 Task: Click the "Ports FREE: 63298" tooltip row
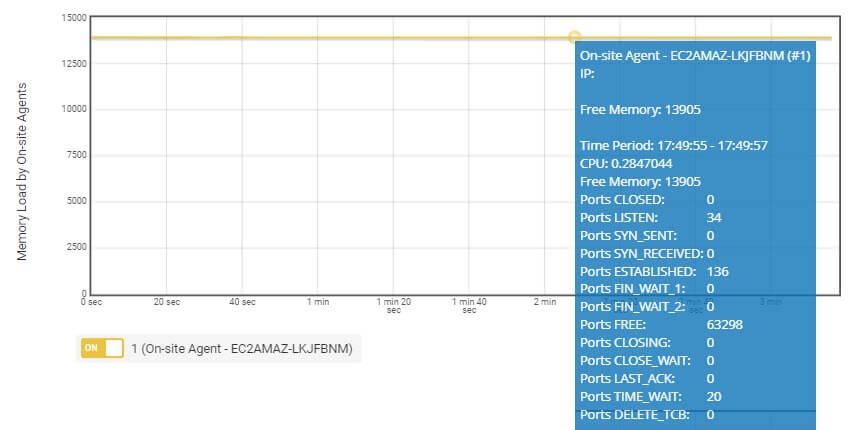tap(661, 325)
